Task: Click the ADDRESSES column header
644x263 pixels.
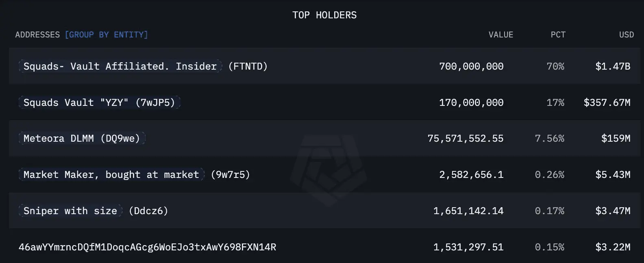Action: [x=37, y=35]
